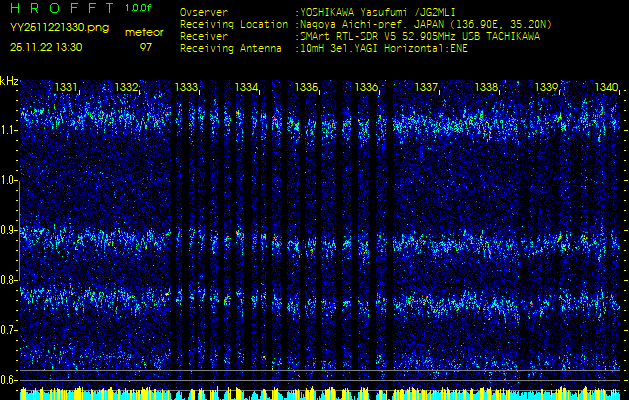629x400 pixels.
Task: Click the 1334 time marker
Action: click(x=247, y=88)
